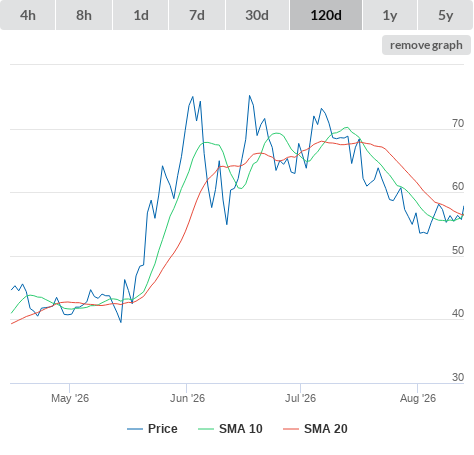Viewport: 474px width, 455px height.
Task: Switch to the 8h time range
Action: pyautogui.click(x=84, y=15)
